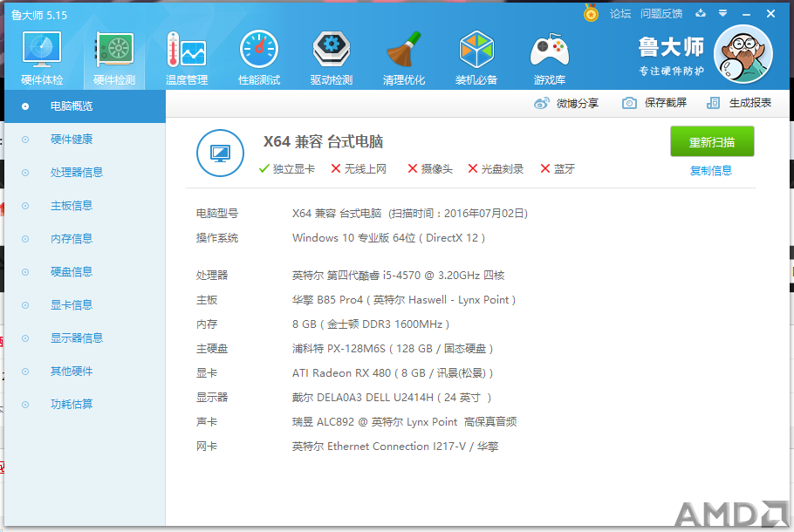This screenshot has width=794, height=532.
Task: Click 微博分享 share text
Action: [x=578, y=103]
